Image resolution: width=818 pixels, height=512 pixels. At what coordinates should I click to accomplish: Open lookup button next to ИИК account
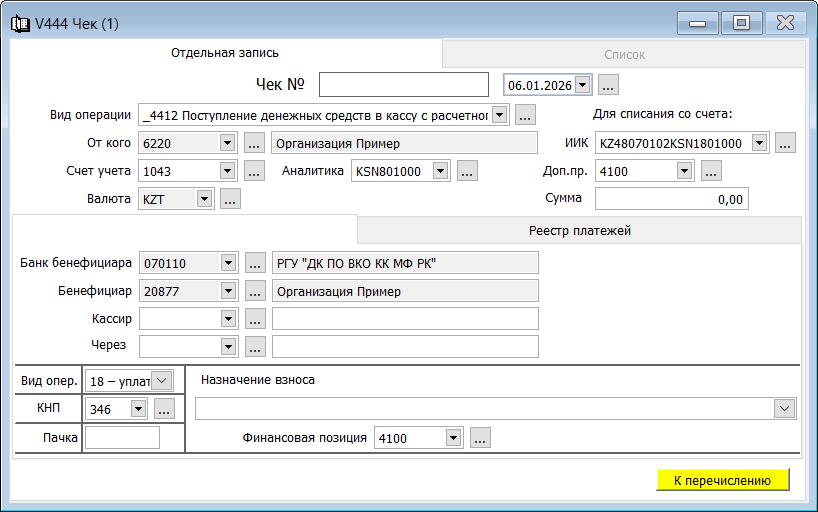[785, 143]
